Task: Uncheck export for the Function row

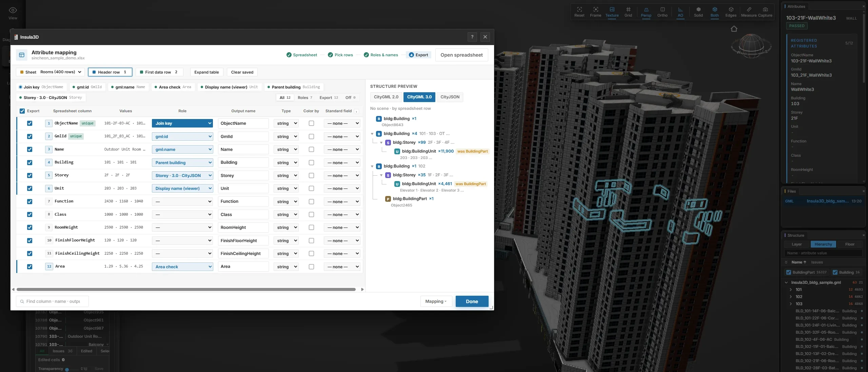Action: pos(29,201)
